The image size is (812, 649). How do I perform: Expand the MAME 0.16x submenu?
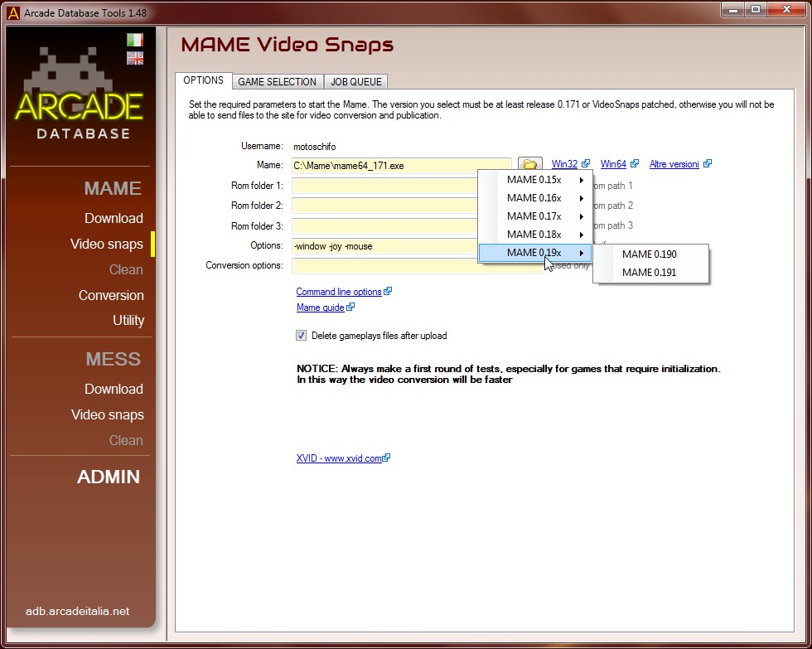[x=535, y=198]
